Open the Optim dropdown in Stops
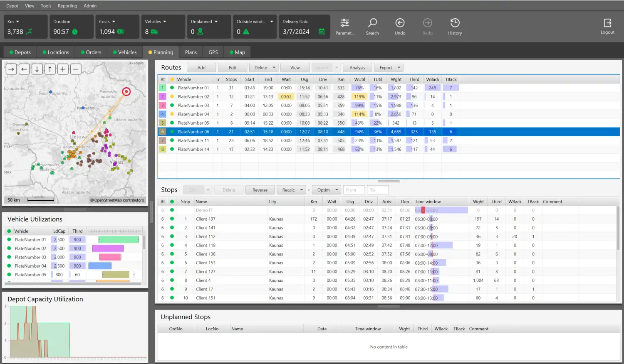Screen dimensions: 624x364 click(336, 190)
